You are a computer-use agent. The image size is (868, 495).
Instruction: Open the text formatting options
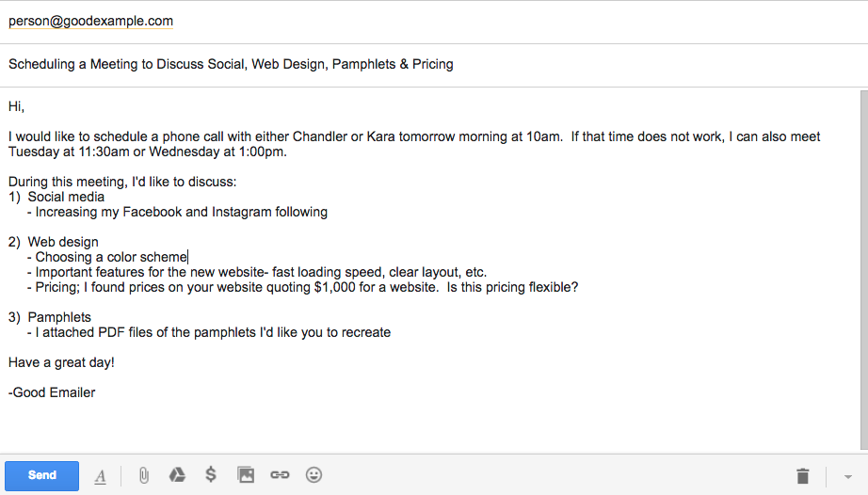click(100, 475)
